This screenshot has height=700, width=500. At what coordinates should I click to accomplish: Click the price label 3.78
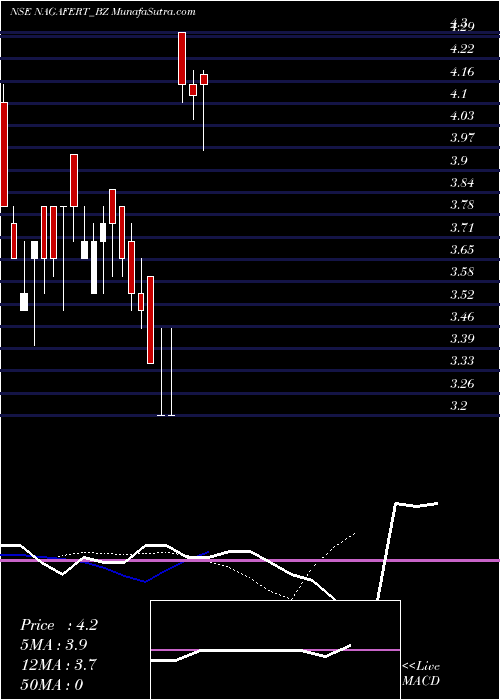462,205
